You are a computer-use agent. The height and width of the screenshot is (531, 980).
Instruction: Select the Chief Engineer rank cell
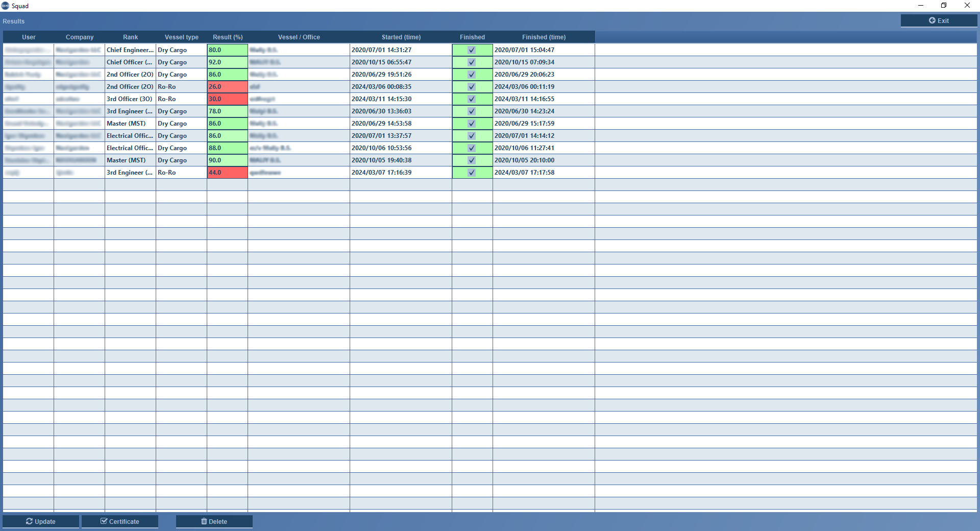click(130, 50)
